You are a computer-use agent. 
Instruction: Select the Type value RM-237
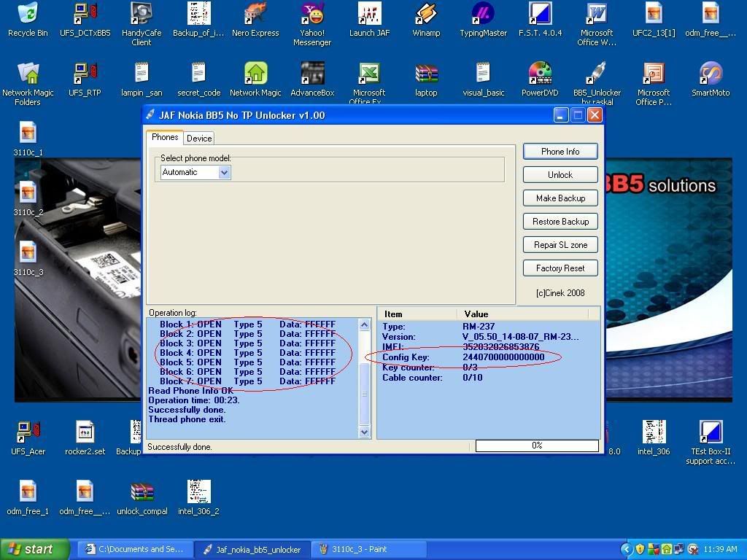click(479, 327)
